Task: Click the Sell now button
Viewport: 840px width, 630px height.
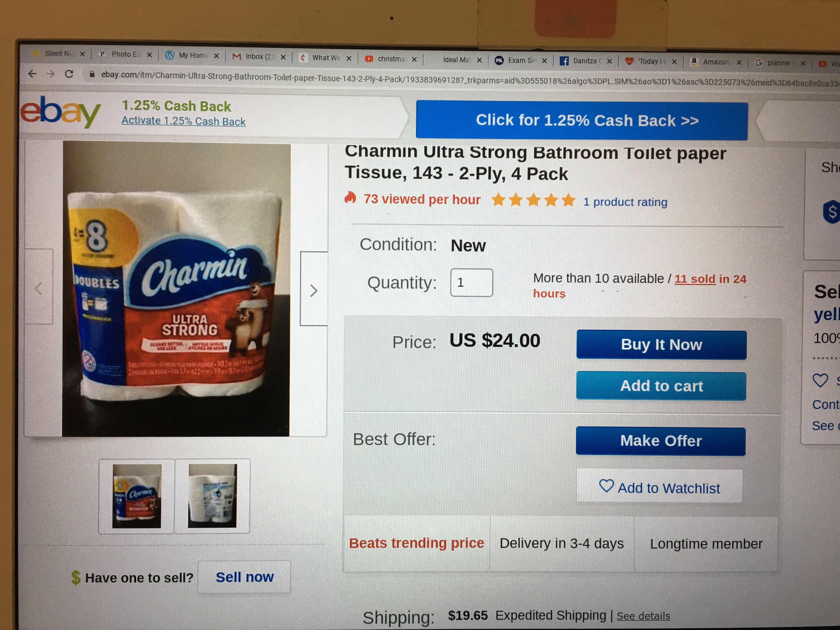Action: pyautogui.click(x=244, y=577)
